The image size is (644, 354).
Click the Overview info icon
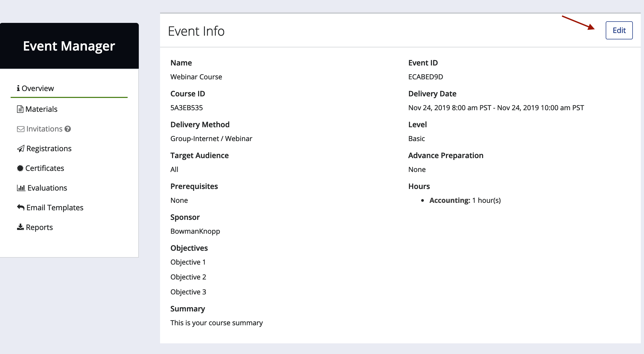coord(18,88)
